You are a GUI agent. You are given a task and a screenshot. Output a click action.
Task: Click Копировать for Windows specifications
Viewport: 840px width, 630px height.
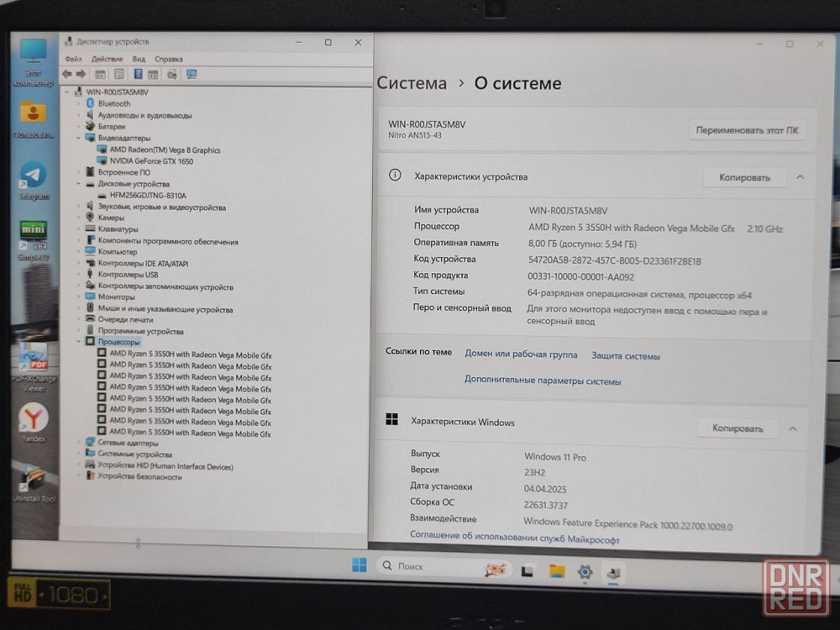click(738, 428)
